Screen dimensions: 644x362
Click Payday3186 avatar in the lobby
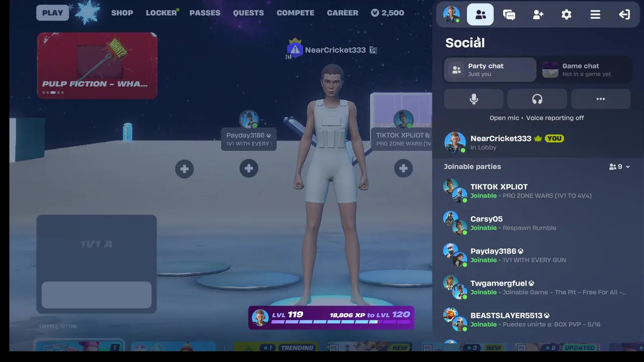249,120
